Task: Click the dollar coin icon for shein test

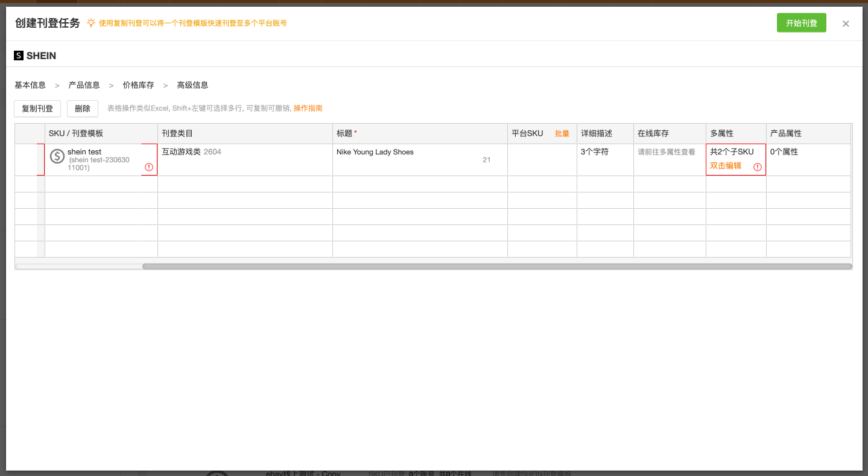Action: click(57, 157)
